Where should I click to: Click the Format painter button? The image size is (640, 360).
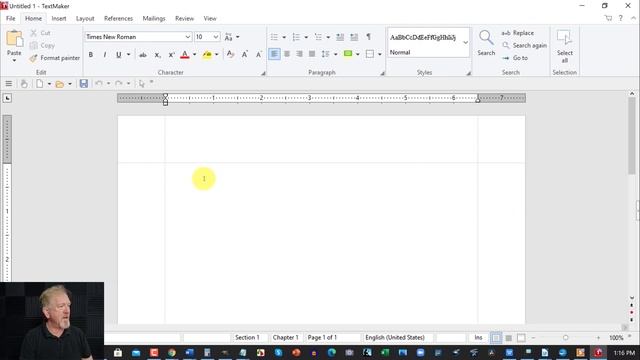pos(55,58)
